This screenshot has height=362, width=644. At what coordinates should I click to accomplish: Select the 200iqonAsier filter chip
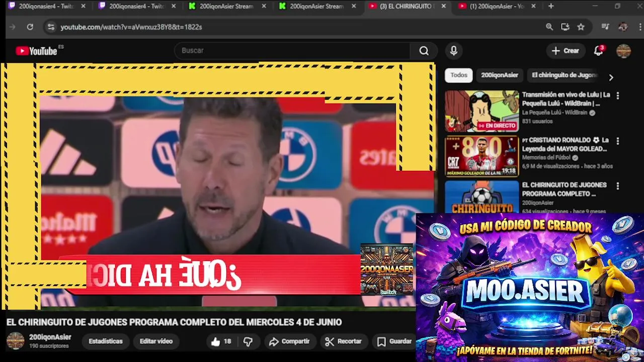pyautogui.click(x=499, y=75)
